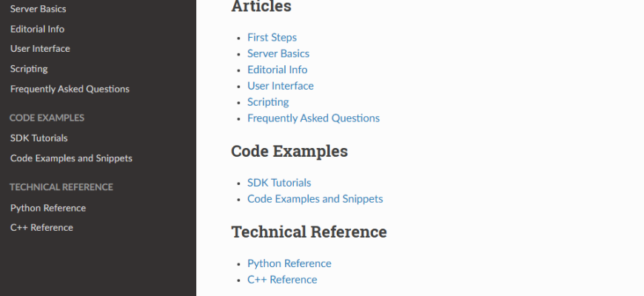Open Frequently Asked Questions link in Articles
The image size is (644, 296).
click(313, 118)
